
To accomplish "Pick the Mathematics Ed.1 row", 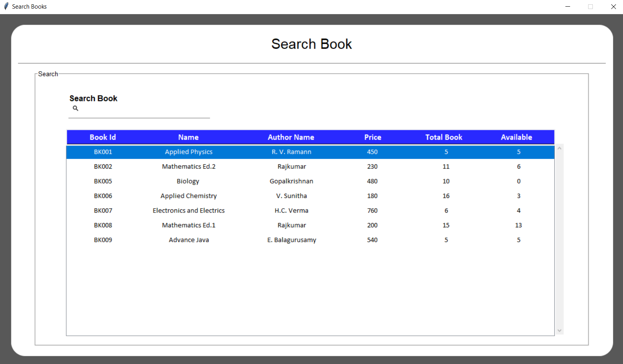I will pyautogui.click(x=188, y=225).
